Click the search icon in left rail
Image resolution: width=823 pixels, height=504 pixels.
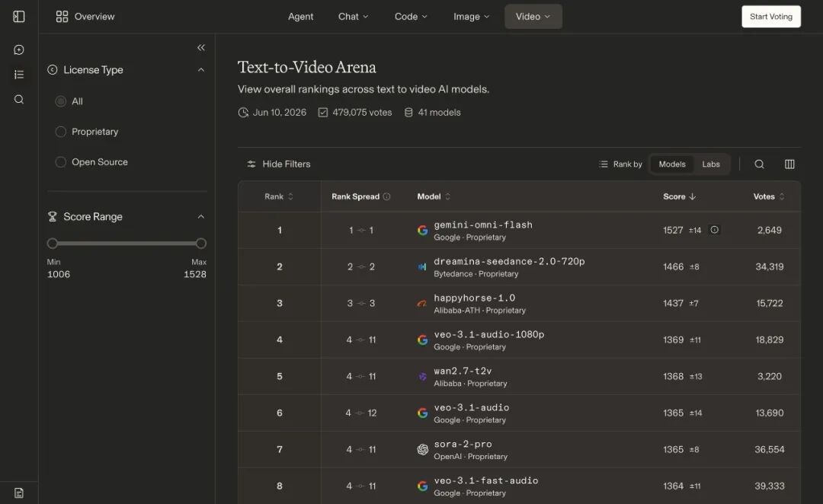[x=19, y=99]
